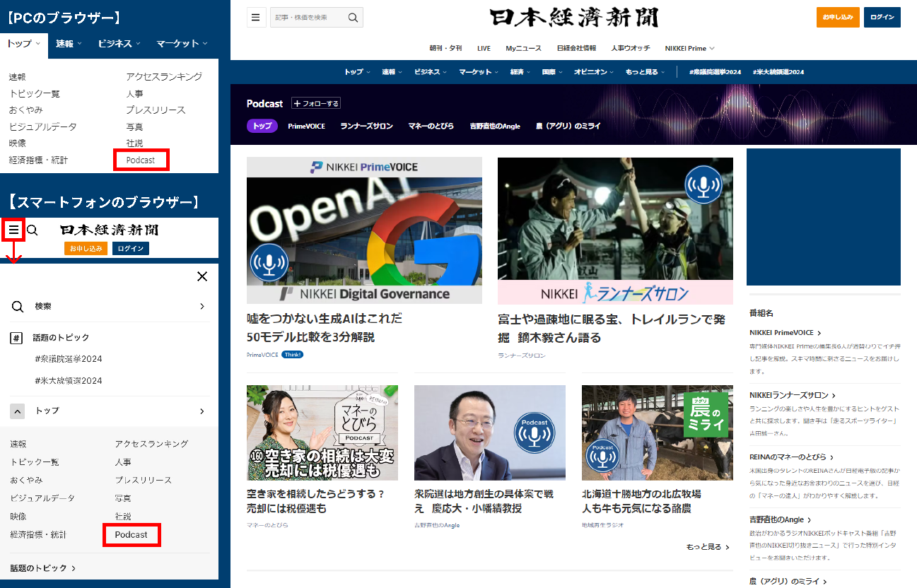The width and height of the screenshot is (917, 588).
Task: Click アクセスランキング in the PC browser dropdown menu
Action: click(x=164, y=76)
